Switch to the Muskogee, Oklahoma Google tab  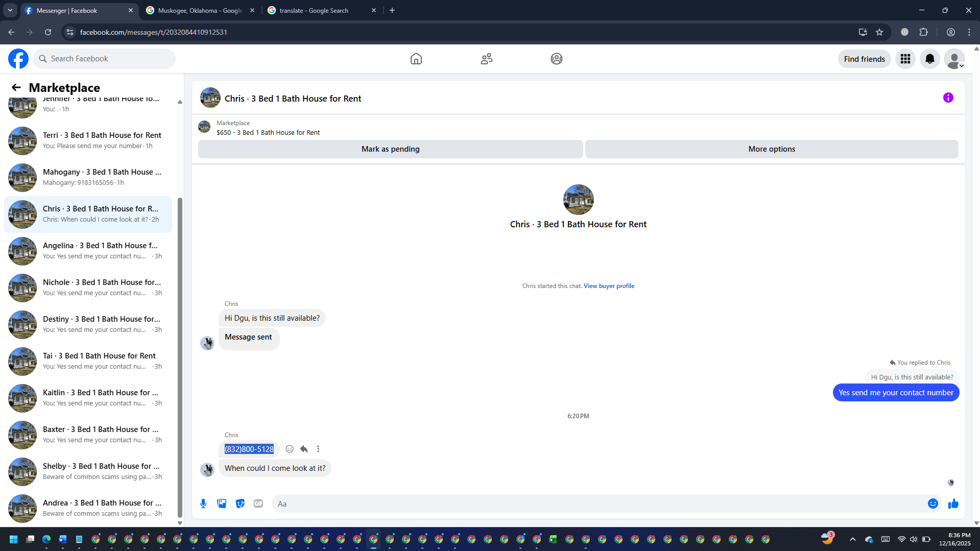(200, 10)
